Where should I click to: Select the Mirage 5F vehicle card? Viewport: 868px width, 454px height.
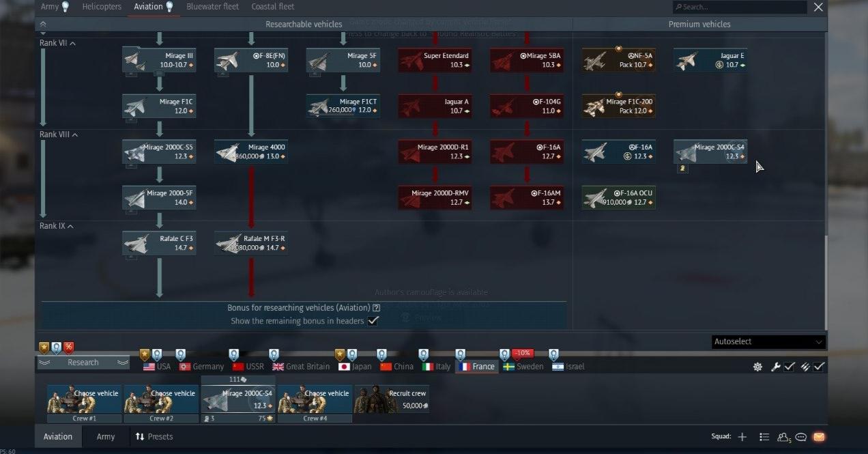tap(343, 60)
